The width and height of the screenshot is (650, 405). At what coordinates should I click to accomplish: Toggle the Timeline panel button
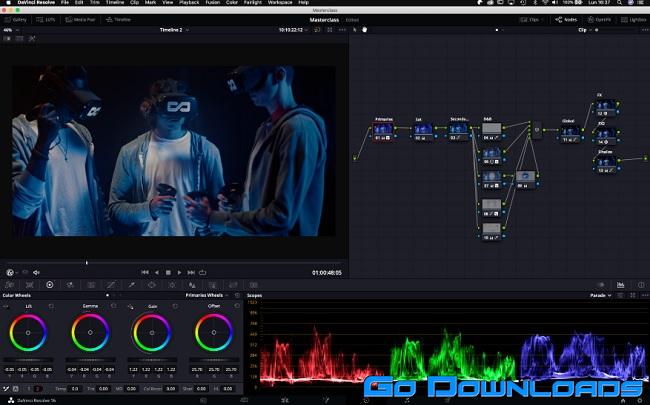tap(119, 19)
